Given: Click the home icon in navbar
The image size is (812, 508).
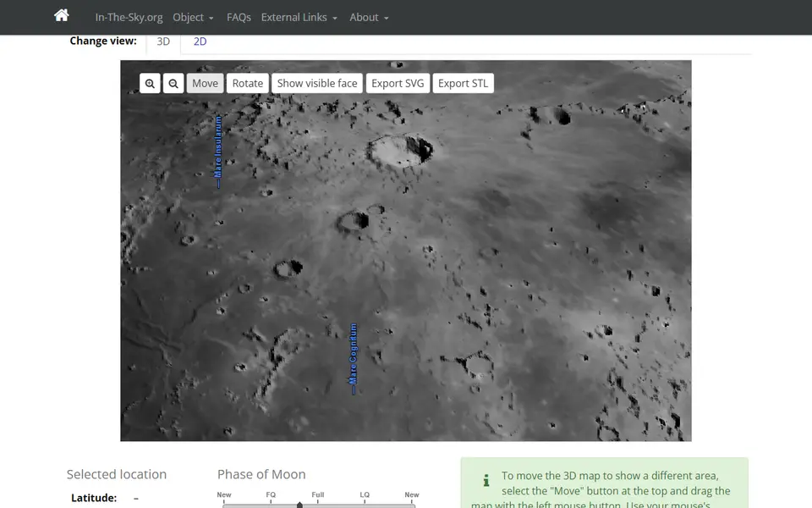Looking at the screenshot, I should coord(62,15).
